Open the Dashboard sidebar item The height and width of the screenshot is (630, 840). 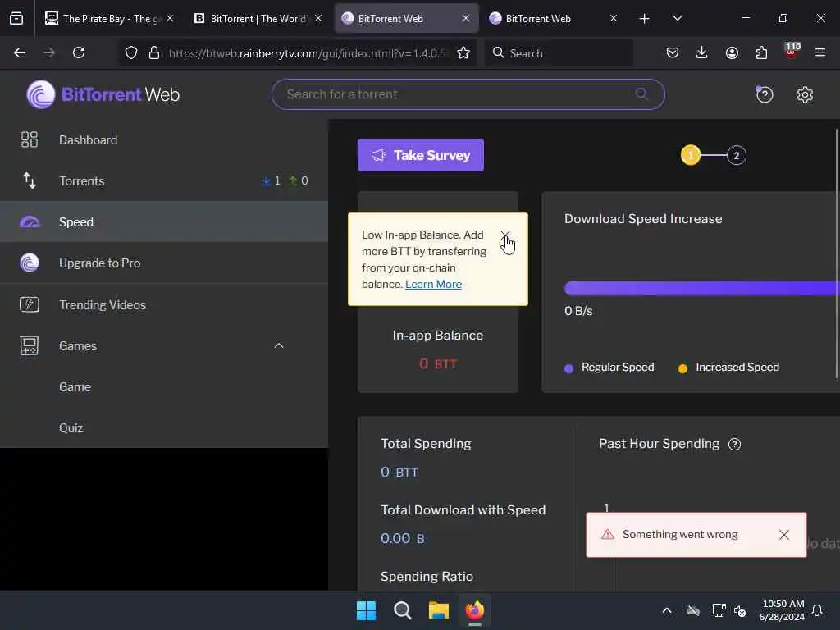(x=164, y=139)
